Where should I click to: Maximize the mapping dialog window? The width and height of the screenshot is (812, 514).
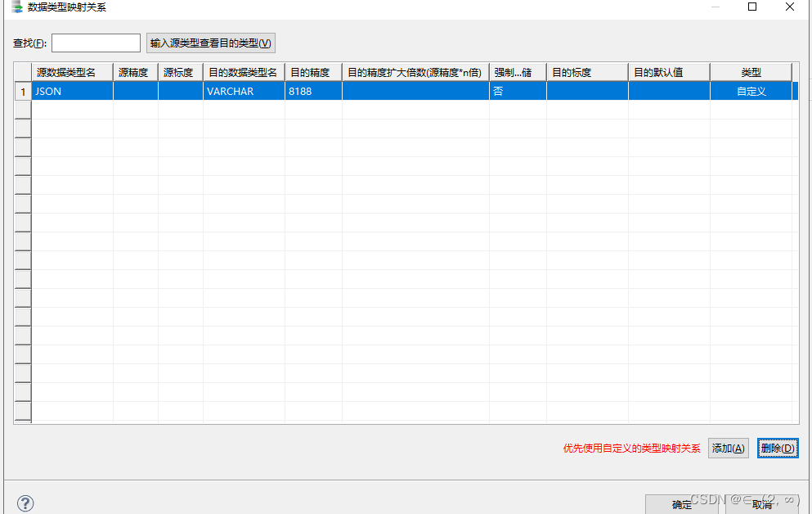click(x=752, y=7)
